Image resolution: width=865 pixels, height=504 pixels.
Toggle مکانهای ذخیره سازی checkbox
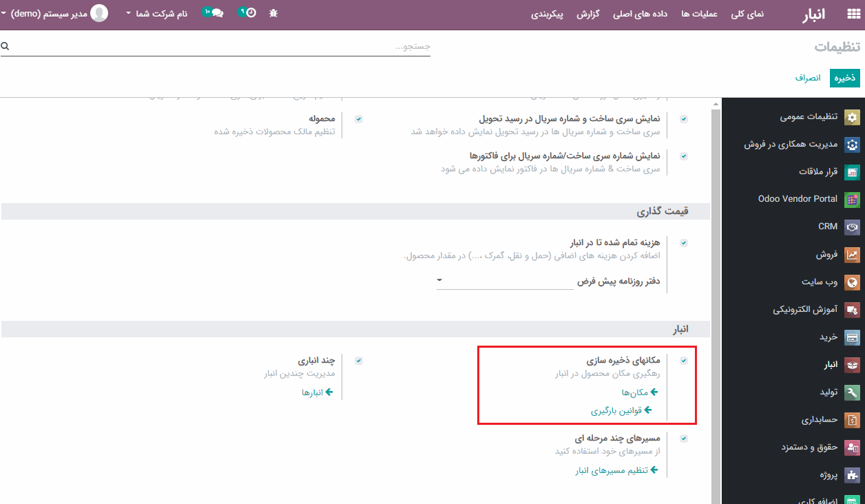pos(684,361)
